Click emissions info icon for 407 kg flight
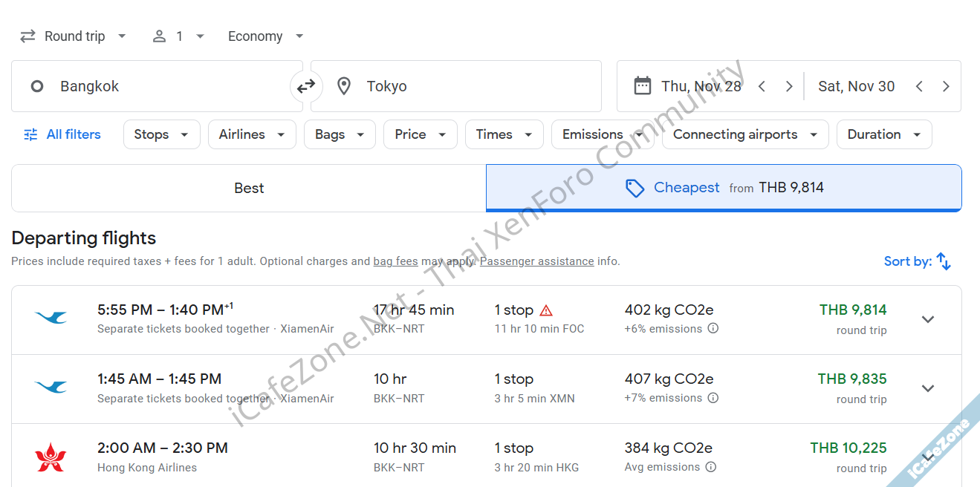Screen dimensions: 980x487 [x=713, y=398]
